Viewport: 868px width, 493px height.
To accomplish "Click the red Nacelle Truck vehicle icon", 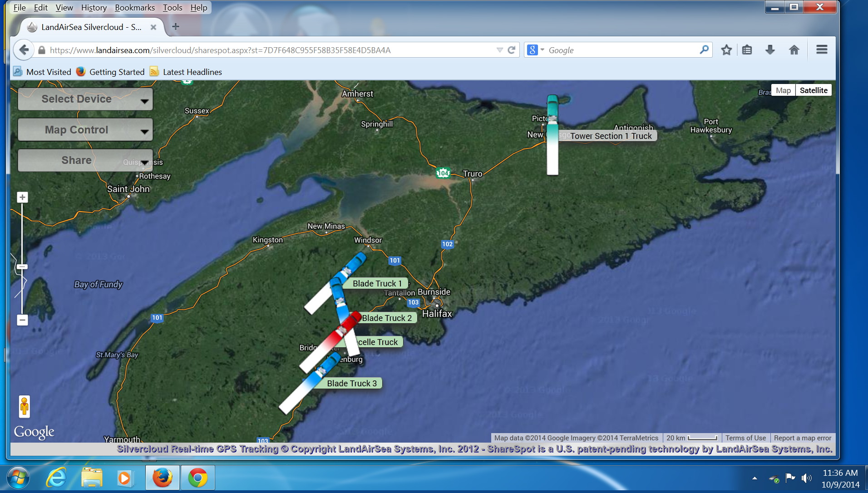I will click(330, 341).
